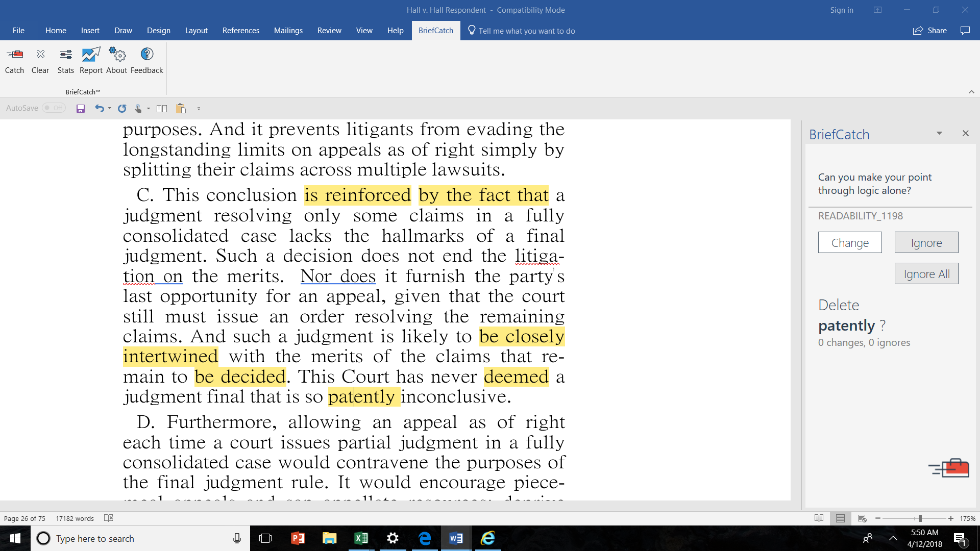
Task: Open the BriefCatch Stats tool
Action: point(65,54)
